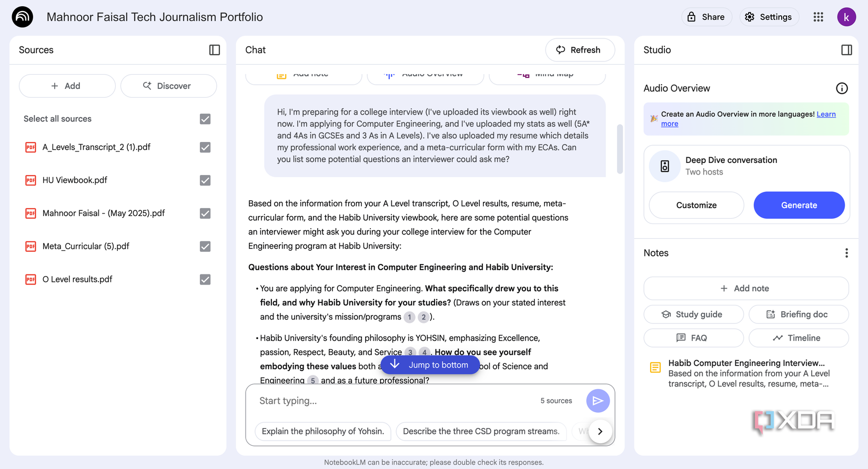This screenshot has height=469, width=868.
Task: Click the PDF icon of HU Viewbook.pdf
Action: pos(31,180)
